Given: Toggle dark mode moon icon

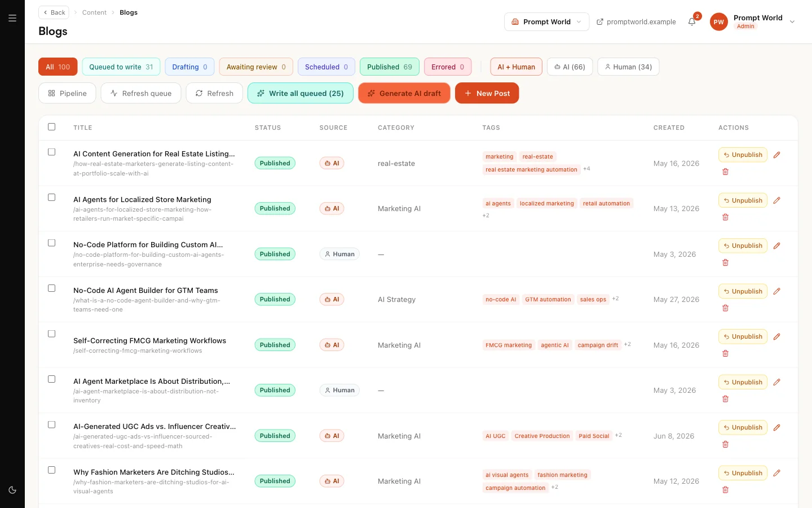Looking at the screenshot, I should pos(12,490).
